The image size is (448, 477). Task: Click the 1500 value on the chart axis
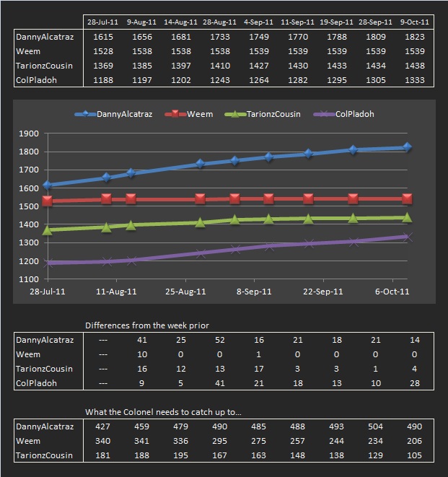pyautogui.click(x=29, y=206)
